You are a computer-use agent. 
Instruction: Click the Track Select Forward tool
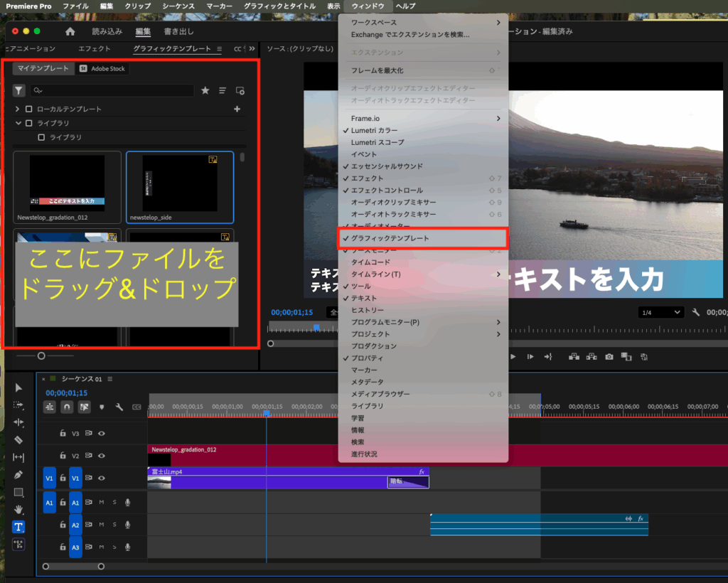pos(18,405)
